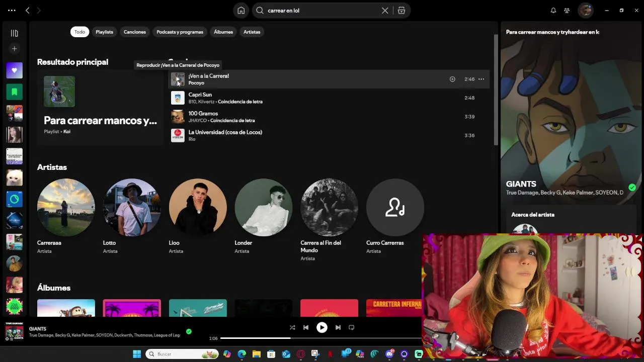The height and width of the screenshot is (362, 644).
Task: Open Microsoft Edge from taskbar
Action: 242,354
